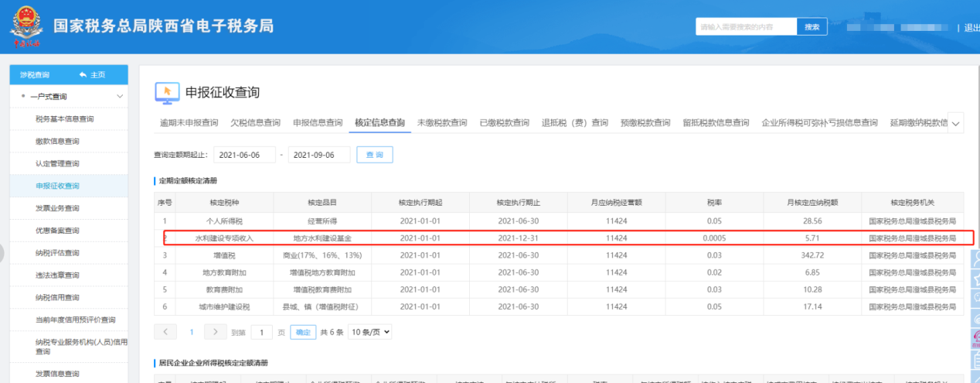Switch to 申报信息查询 tab

click(318, 123)
